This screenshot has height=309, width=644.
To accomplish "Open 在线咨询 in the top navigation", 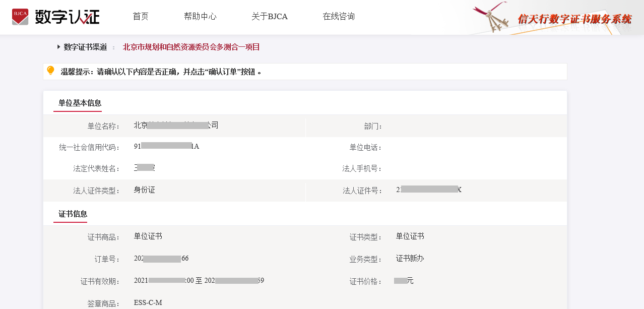I will click(339, 17).
